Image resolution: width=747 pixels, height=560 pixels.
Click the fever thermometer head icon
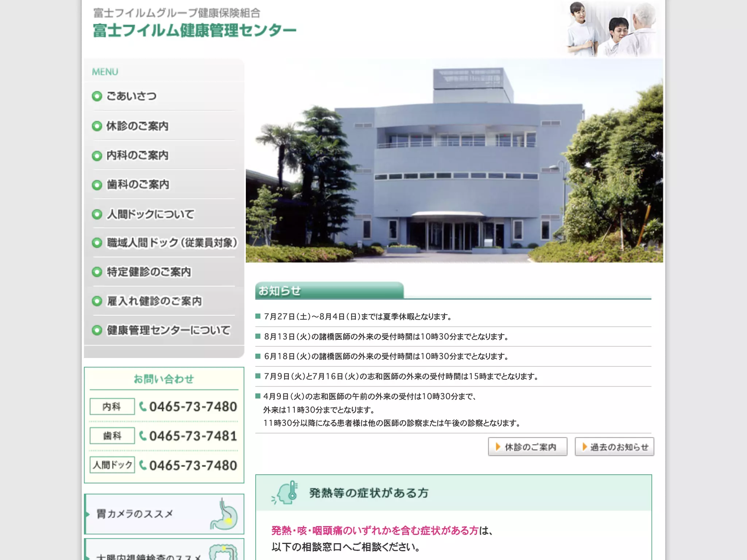point(285,493)
